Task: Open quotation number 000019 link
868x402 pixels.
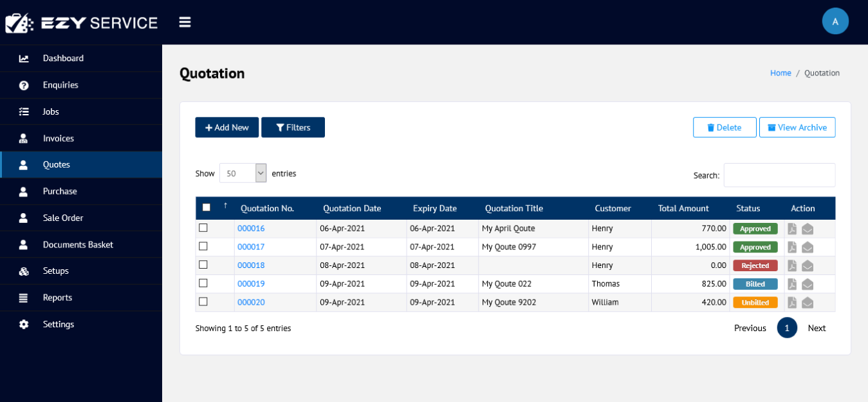Action: [251, 284]
